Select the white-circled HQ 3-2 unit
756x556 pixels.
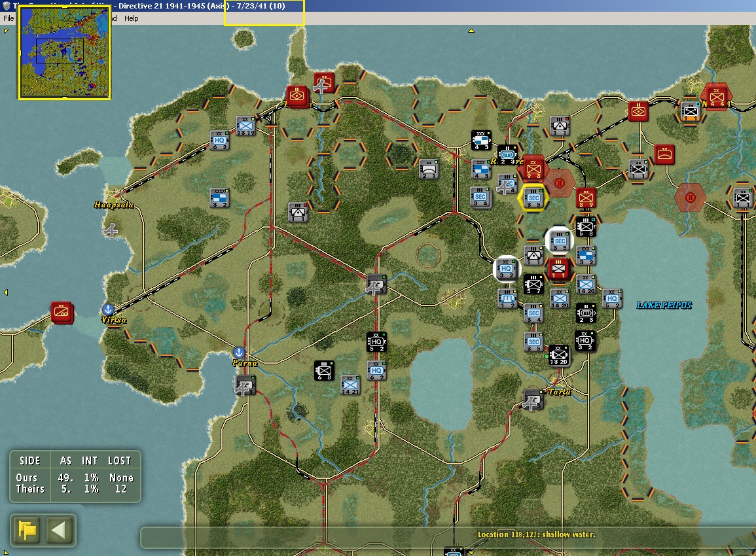[506, 269]
